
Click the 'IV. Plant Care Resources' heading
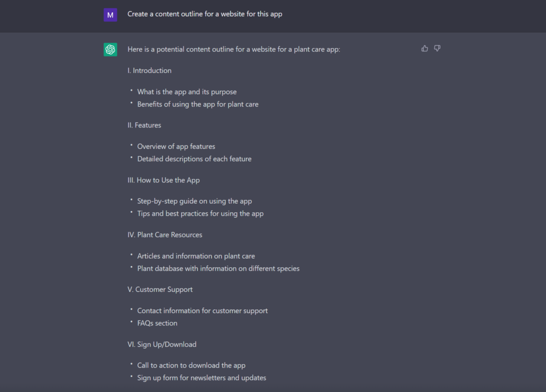(165, 235)
